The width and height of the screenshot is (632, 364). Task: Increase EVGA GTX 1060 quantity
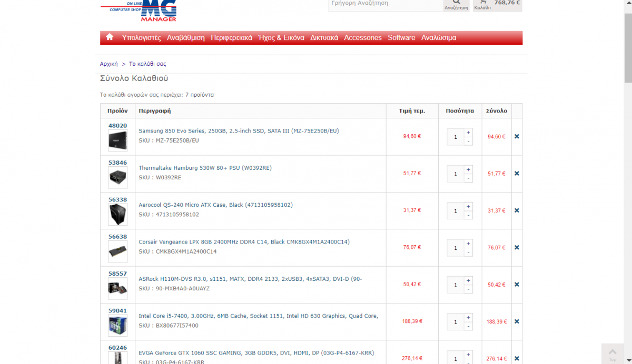coord(468,355)
